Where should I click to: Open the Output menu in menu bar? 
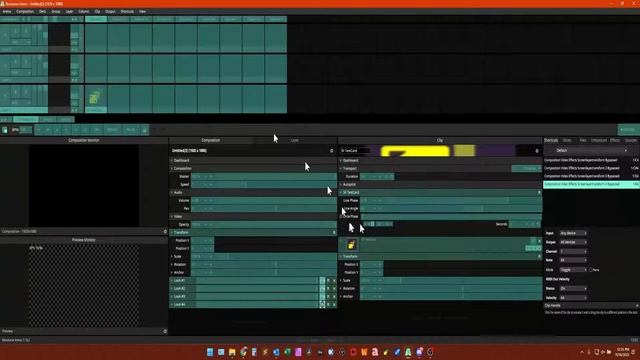tap(110, 11)
